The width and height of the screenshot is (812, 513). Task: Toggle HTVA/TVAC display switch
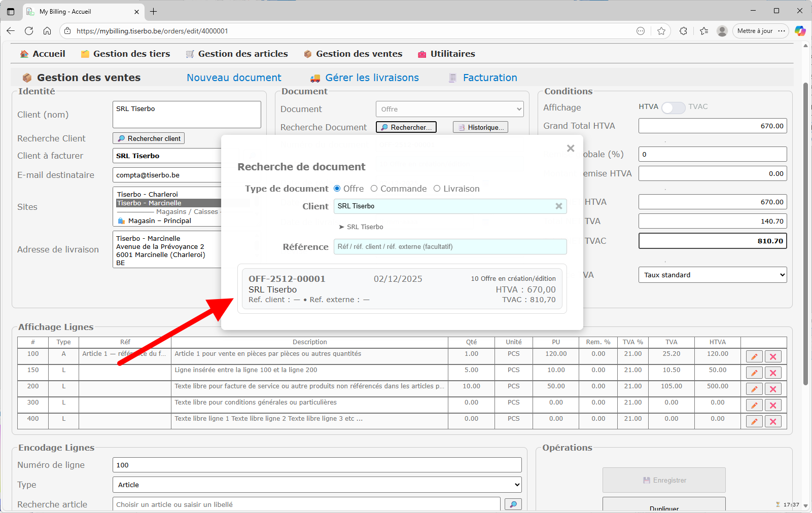(x=673, y=107)
